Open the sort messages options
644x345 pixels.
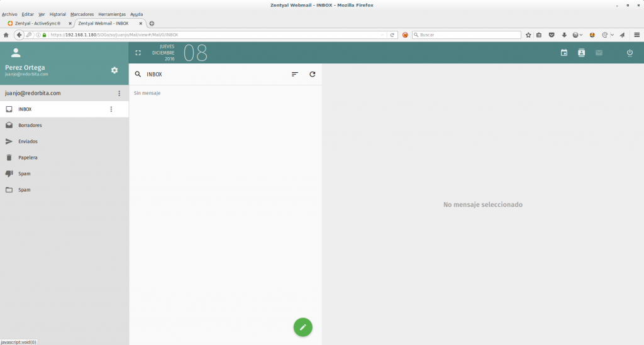(x=294, y=74)
